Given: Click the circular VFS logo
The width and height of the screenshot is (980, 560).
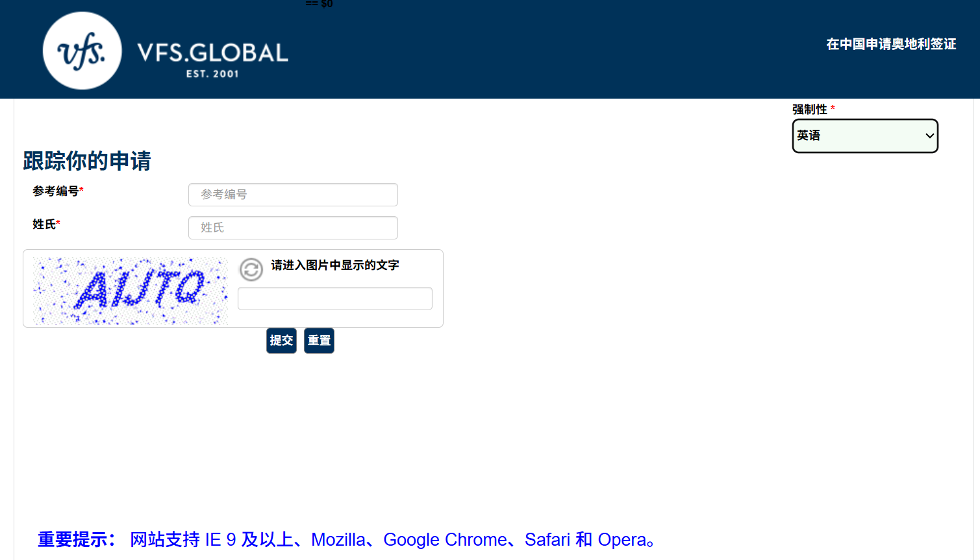Looking at the screenshot, I should pyautogui.click(x=82, y=51).
